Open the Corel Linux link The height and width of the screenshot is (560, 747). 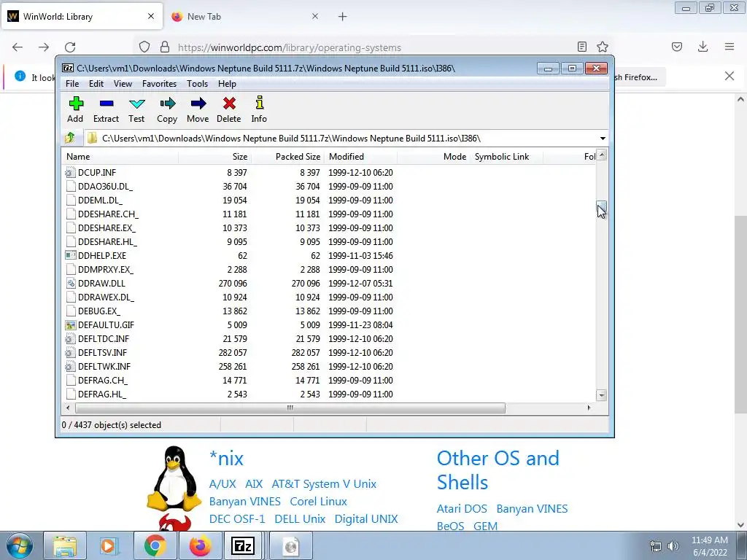point(318,502)
